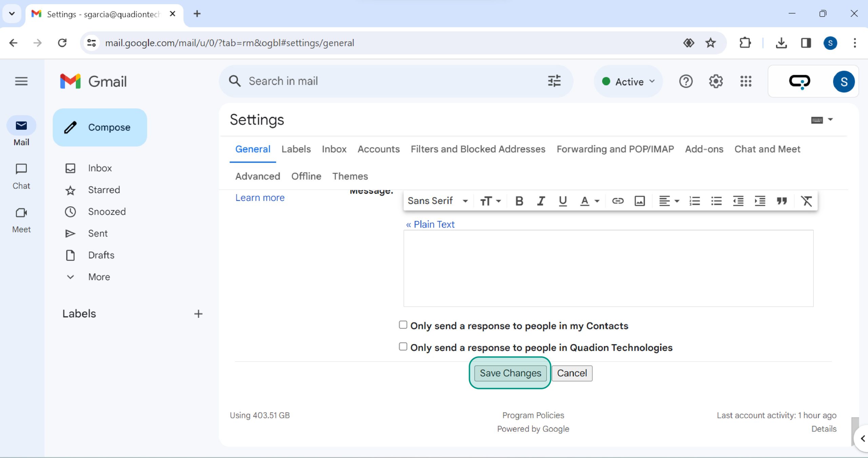Open the text size dropdown
868x458 pixels.
pyautogui.click(x=490, y=201)
